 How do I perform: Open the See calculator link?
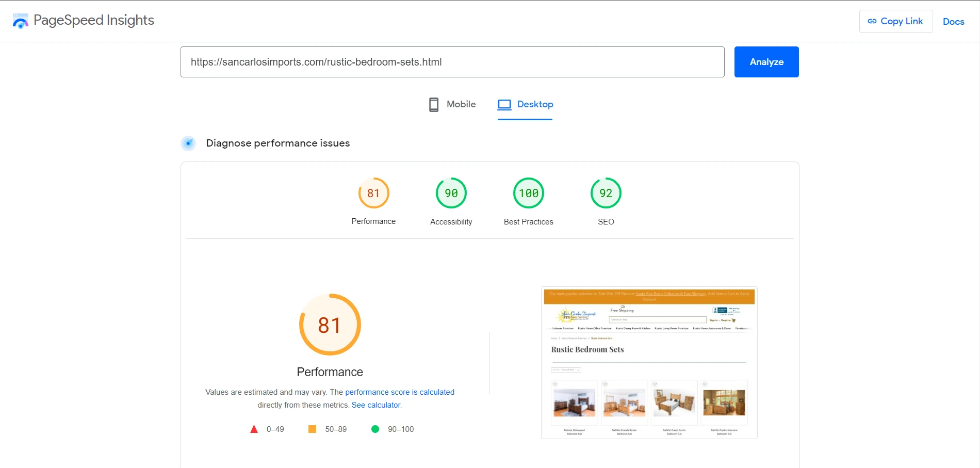click(376, 405)
